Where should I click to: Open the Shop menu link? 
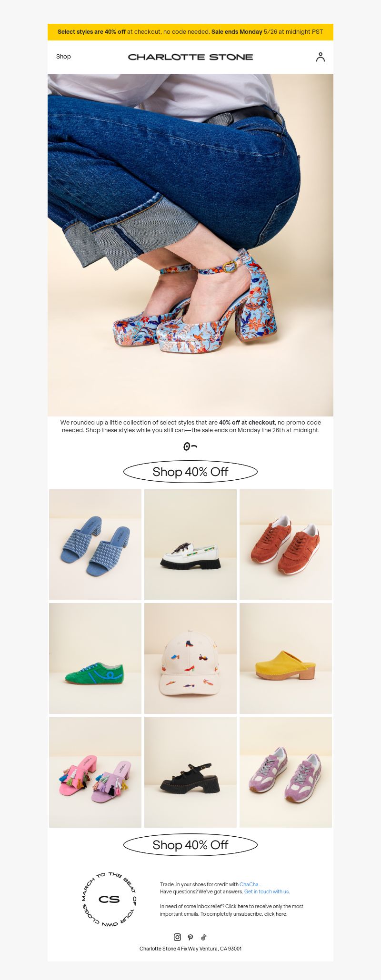click(63, 56)
